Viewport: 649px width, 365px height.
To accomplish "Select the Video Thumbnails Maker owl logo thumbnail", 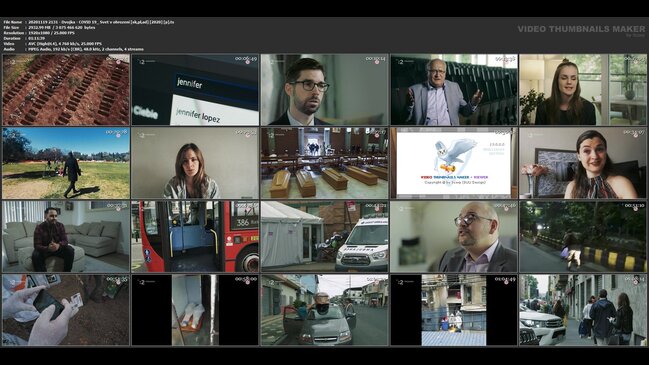I will [454, 163].
